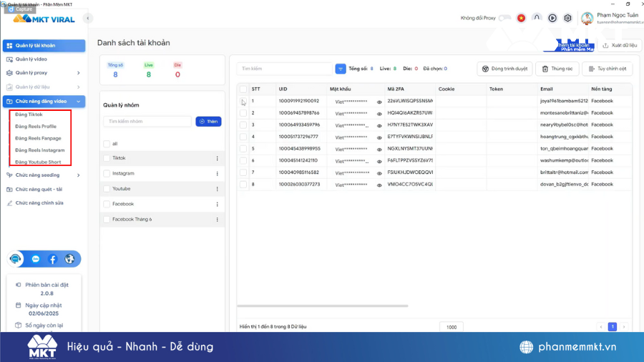Open the chat message icon in sidebar

tap(36, 259)
